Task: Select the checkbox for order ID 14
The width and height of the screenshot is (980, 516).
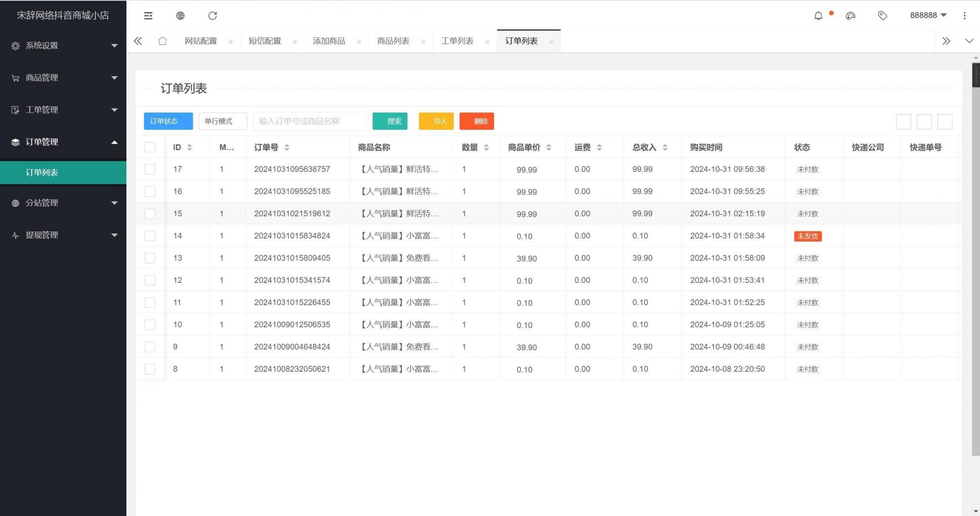Action: (x=150, y=236)
